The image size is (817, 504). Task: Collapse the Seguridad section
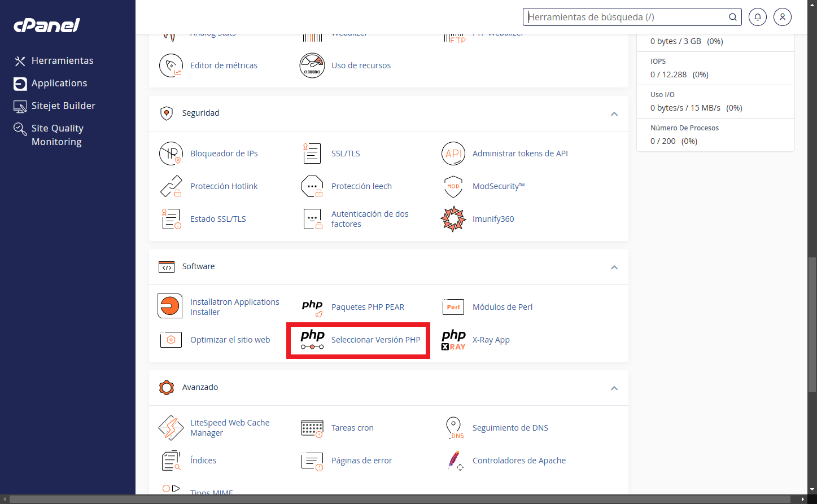click(614, 113)
